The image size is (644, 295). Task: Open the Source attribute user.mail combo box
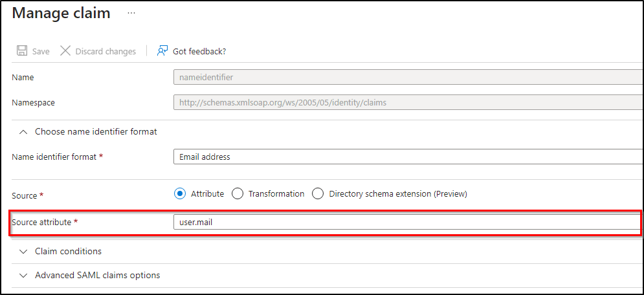pos(408,223)
